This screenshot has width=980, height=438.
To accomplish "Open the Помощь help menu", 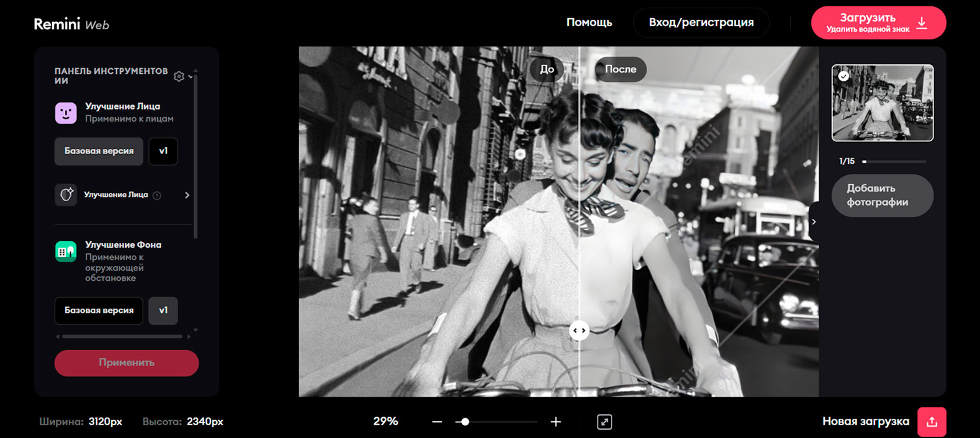I will click(x=589, y=22).
